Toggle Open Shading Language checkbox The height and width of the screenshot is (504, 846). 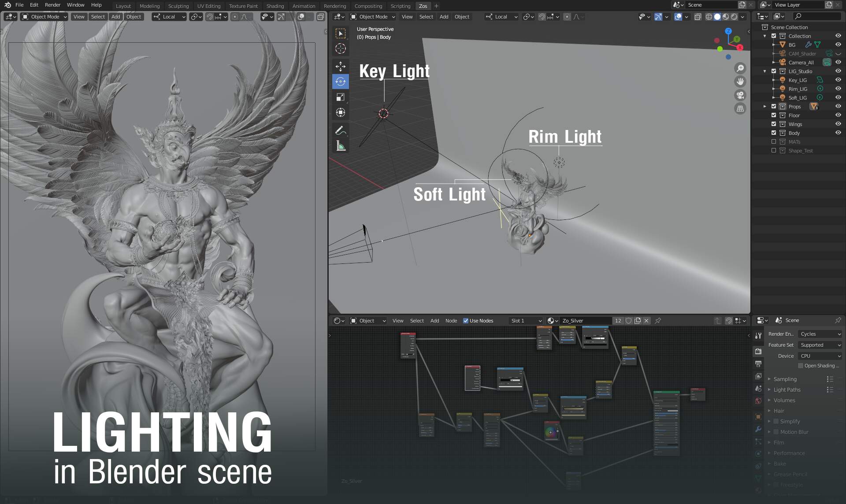click(801, 366)
